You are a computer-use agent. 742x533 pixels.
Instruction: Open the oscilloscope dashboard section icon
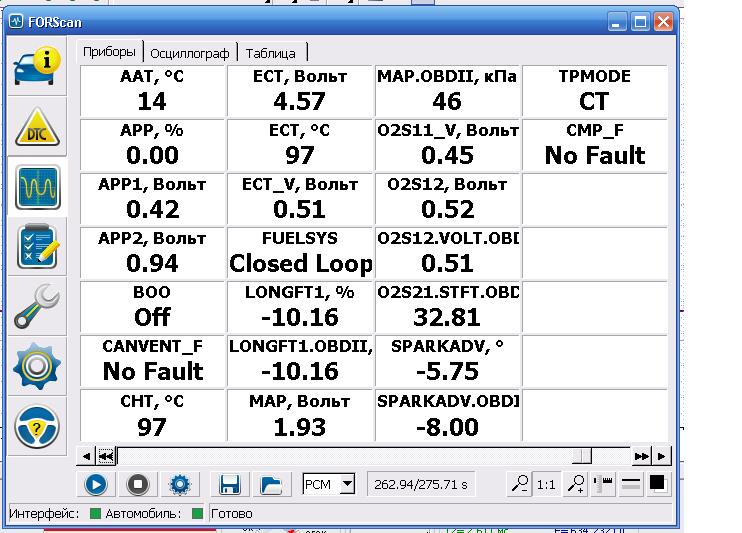coord(37,187)
